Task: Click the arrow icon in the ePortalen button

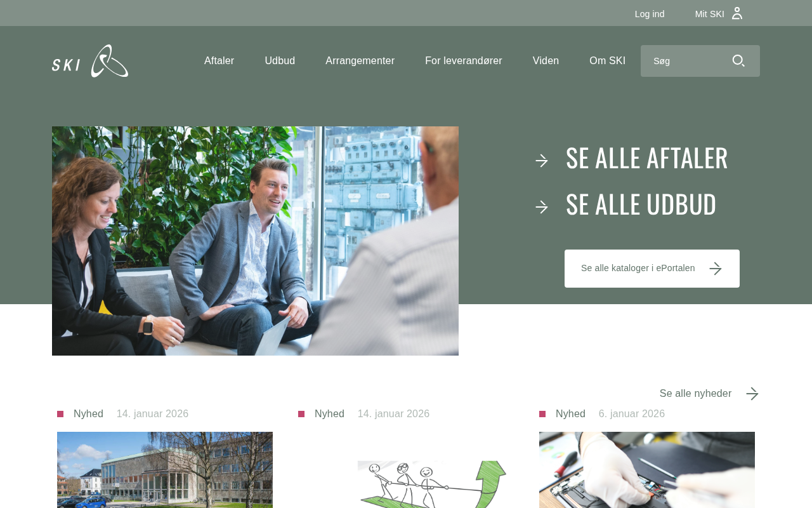Action: [716, 269]
